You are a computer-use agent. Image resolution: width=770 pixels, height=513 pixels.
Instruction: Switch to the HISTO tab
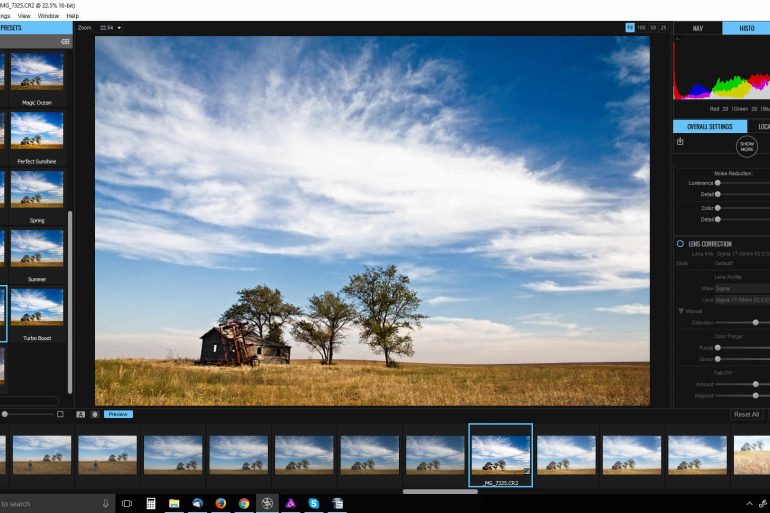click(x=746, y=28)
